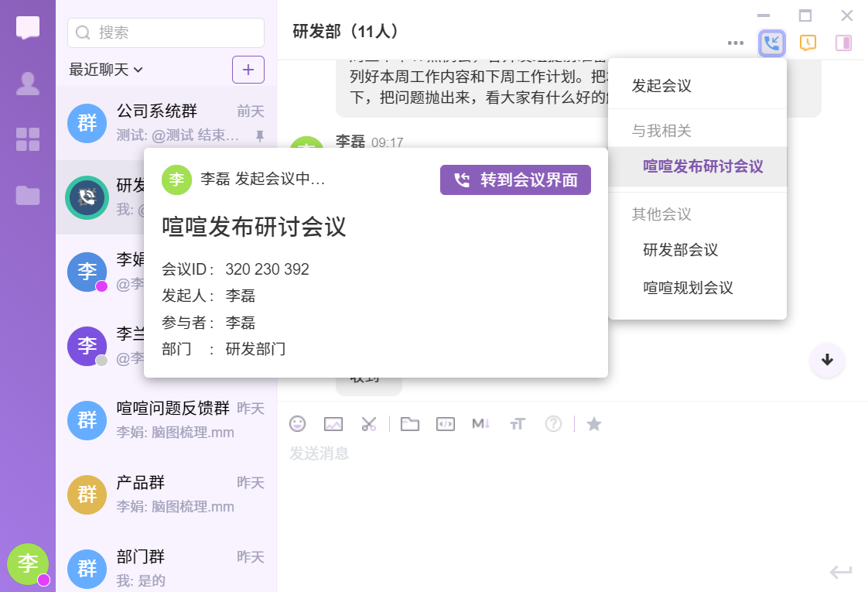Open the chat history clock icon
The width and height of the screenshot is (868, 592).
[808, 43]
